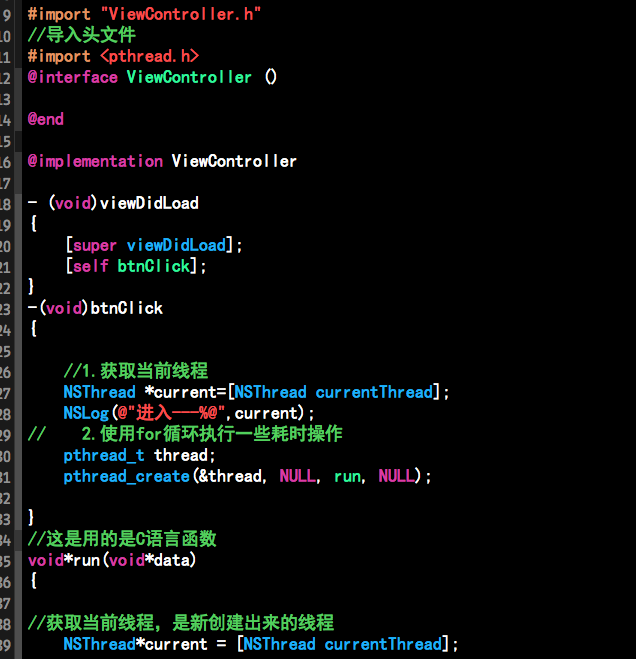Viewport: 636px width, 659px height.
Task: Click the comment //获取当前线程,是新创建出来的线程
Action: 181,623
